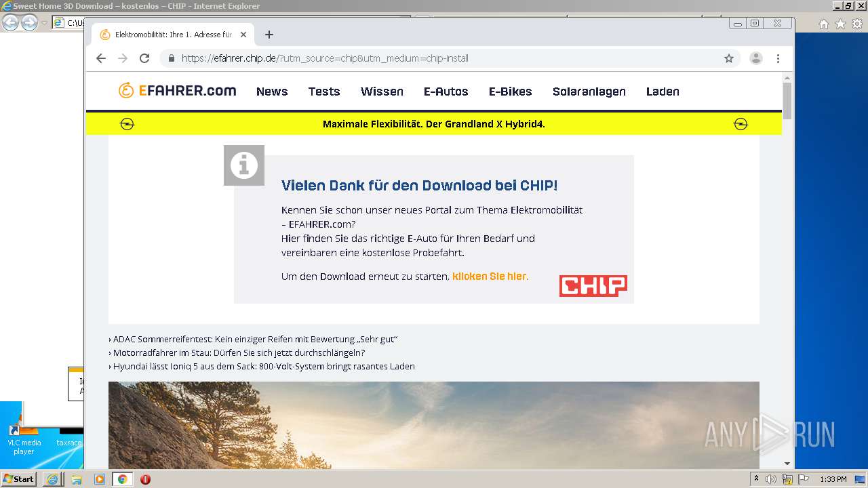Click the Grandland X Hybrid4 banner text
The image size is (868, 488).
click(434, 124)
